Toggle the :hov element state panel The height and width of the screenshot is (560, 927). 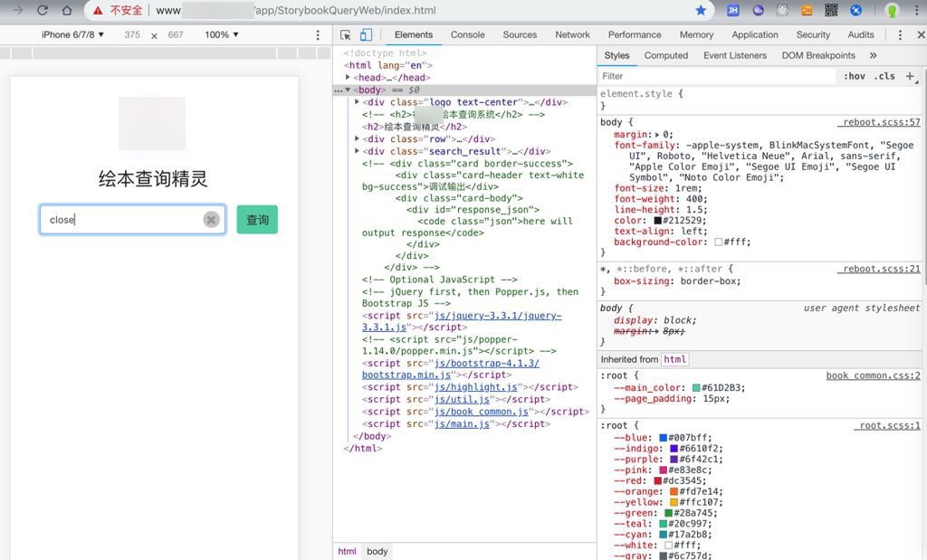[x=854, y=77]
